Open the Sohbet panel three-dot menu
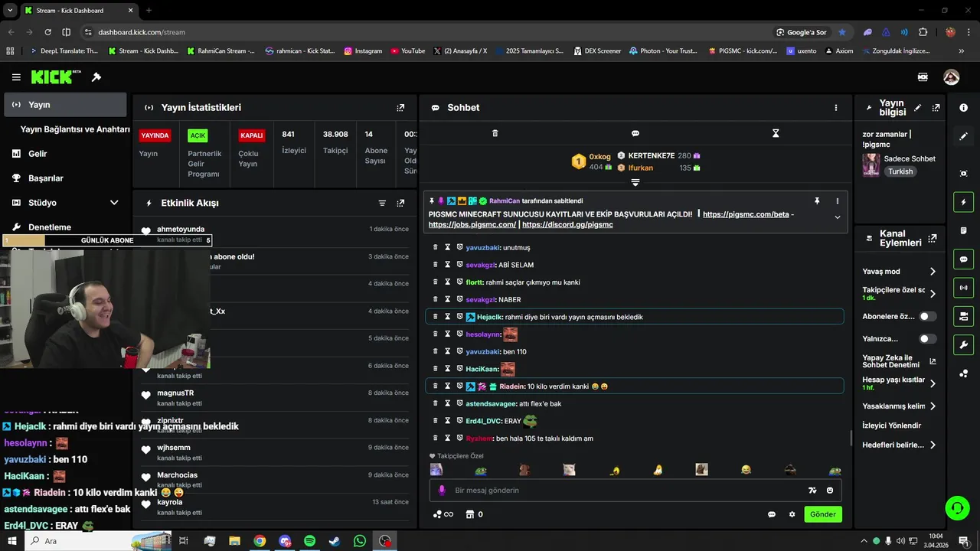 (x=836, y=108)
